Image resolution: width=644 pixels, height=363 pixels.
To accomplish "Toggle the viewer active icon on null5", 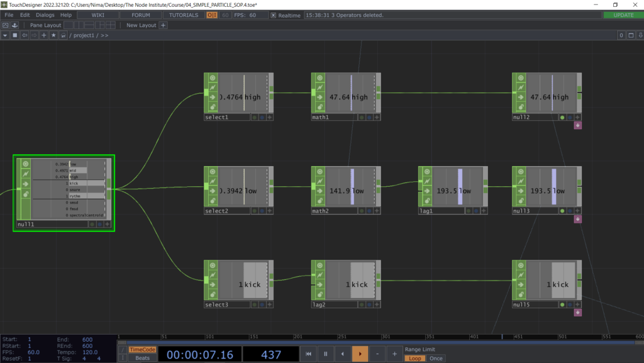I will click(521, 265).
